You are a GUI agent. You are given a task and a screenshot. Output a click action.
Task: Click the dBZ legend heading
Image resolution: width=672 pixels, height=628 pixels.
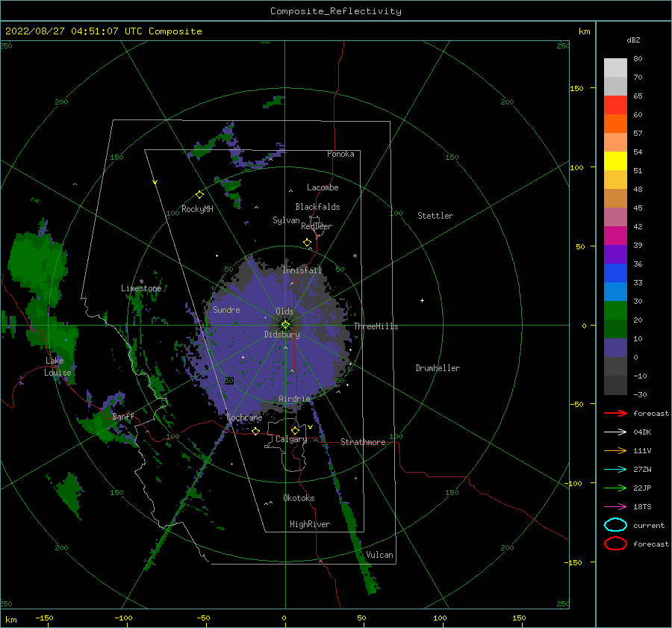coord(633,40)
